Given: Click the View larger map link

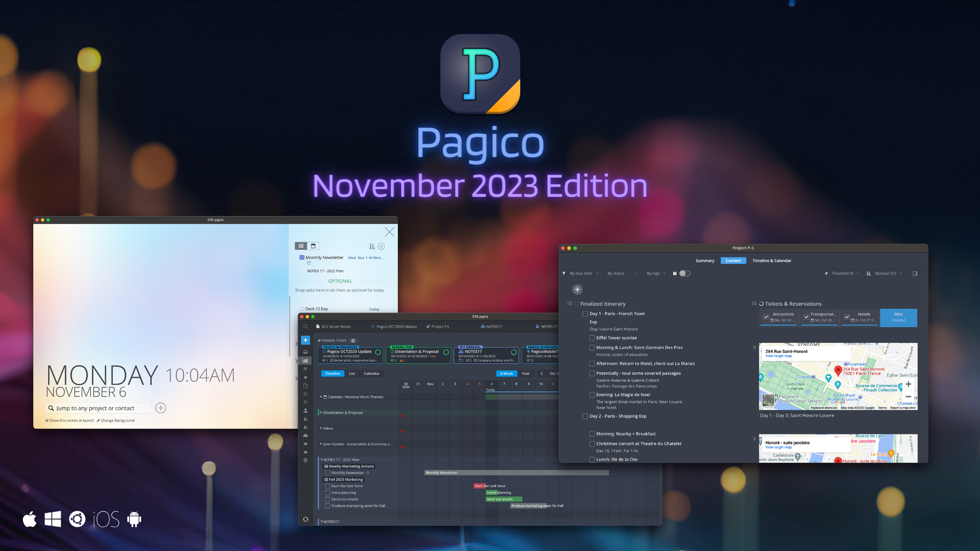Looking at the screenshot, I should pyautogui.click(x=778, y=356).
